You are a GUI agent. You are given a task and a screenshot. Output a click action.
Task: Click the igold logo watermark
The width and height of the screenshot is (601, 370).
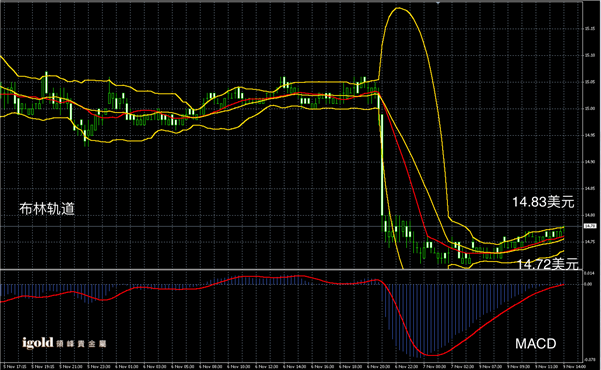37,342
